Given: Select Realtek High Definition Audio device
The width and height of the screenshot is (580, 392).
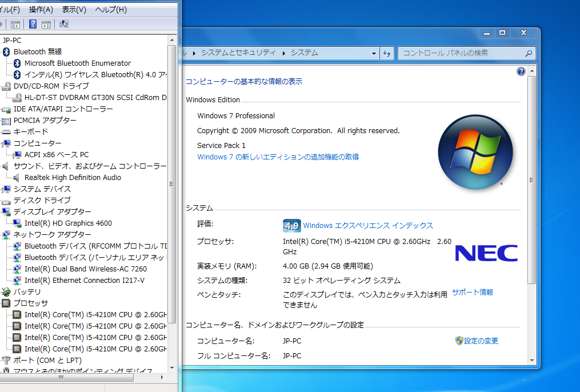Looking at the screenshot, I should point(73,178).
